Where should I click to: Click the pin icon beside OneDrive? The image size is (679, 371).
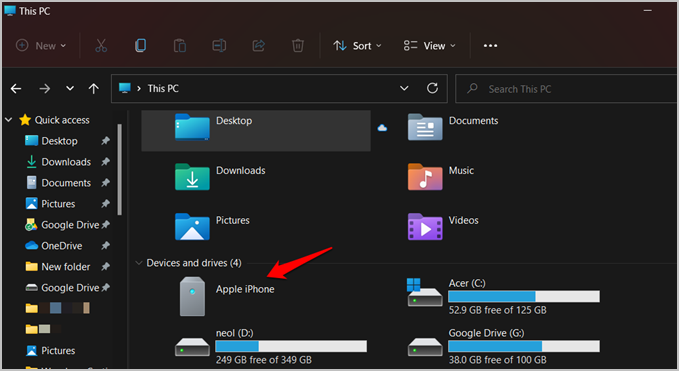(x=105, y=245)
